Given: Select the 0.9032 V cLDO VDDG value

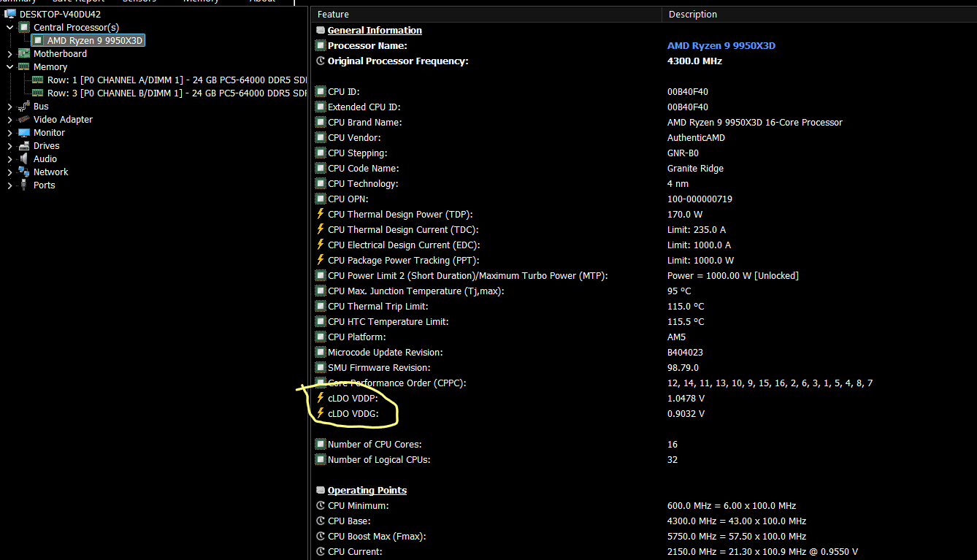Looking at the screenshot, I should [686, 413].
